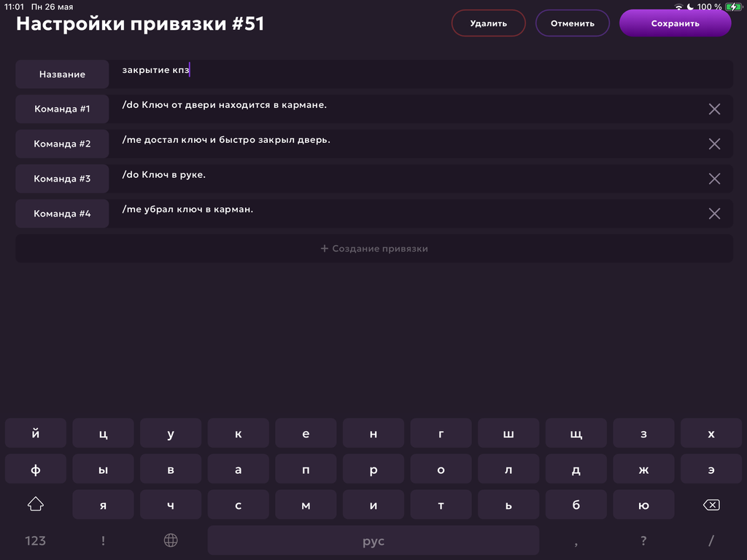Tap the ы key
Image resolution: width=747 pixels, height=560 pixels.
click(103, 469)
